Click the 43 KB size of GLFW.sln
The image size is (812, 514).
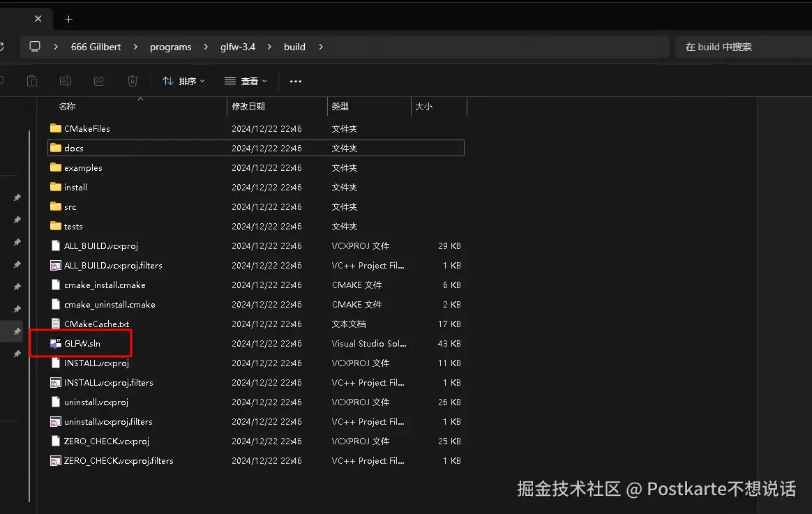pyautogui.click(x=449, y=343)
